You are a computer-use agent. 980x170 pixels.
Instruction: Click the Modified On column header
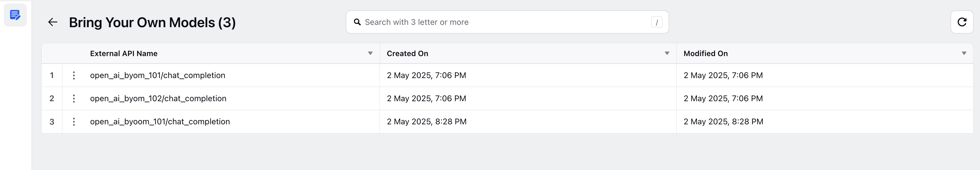click(705, 54)
